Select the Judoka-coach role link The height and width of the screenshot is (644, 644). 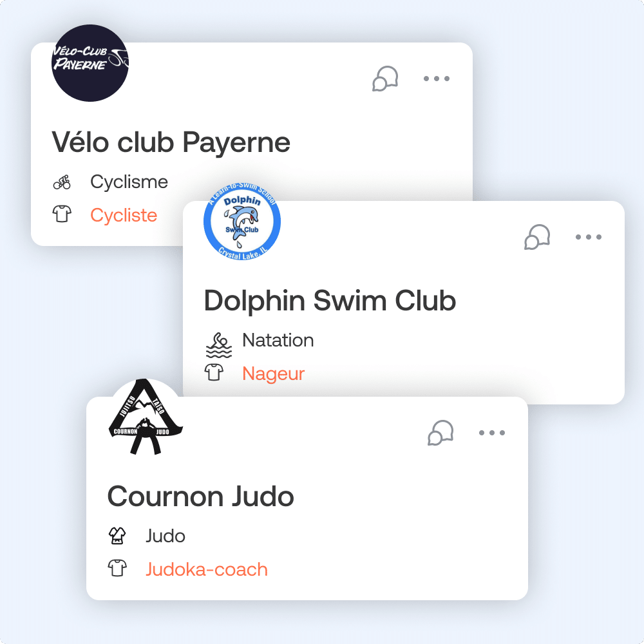point(207,569)
